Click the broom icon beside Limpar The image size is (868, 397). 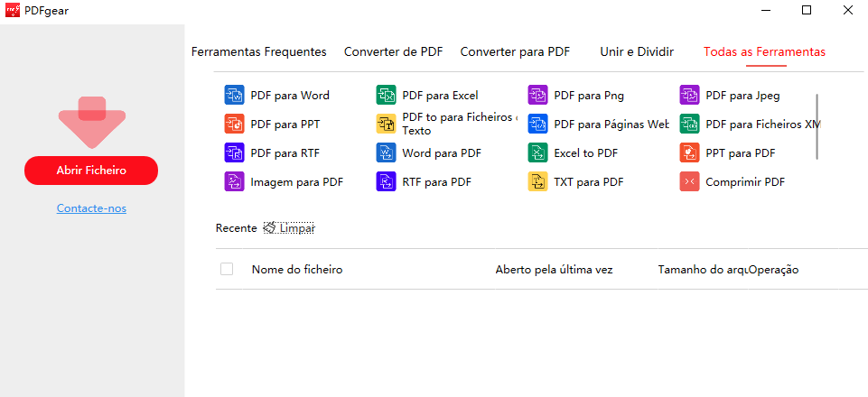tap(269, 227)
